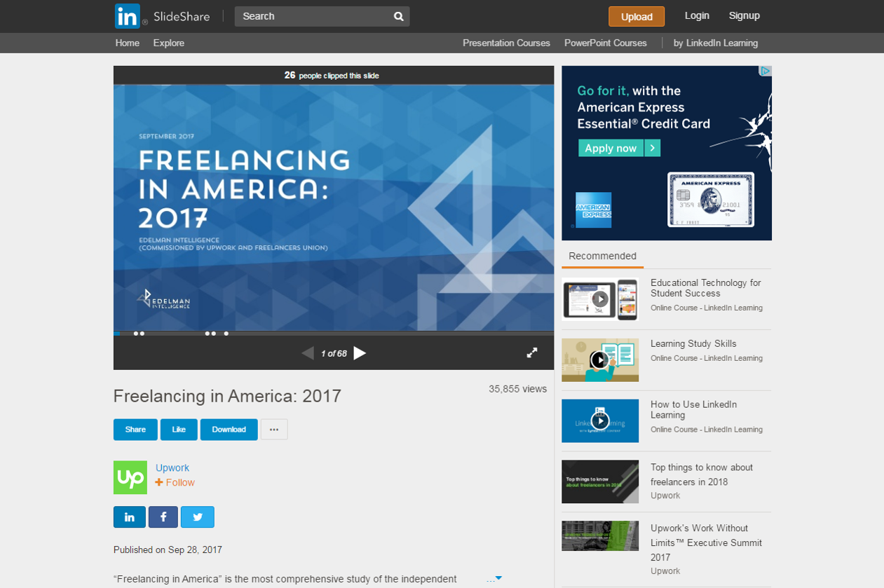Open How to Use LinkedIn Learning title

click(x=693, y=410)
